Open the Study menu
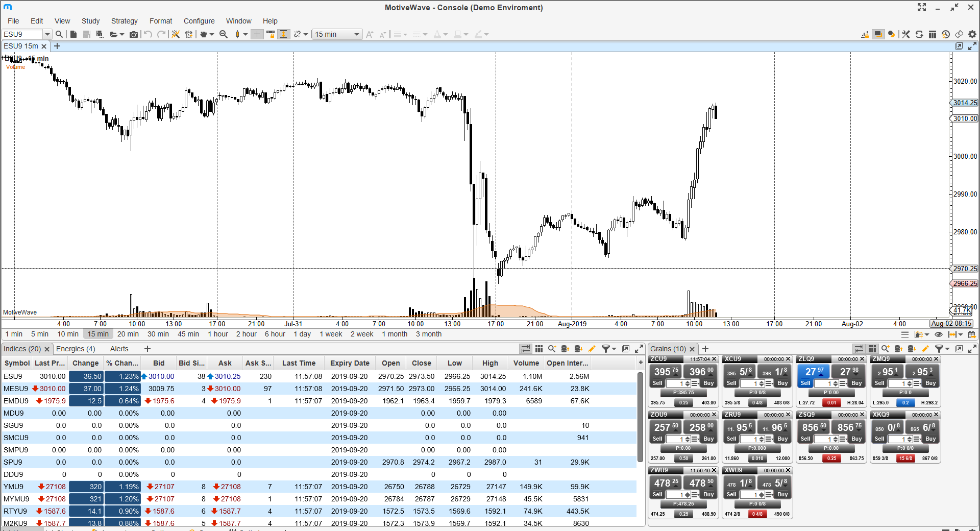980x531 pixels. 90,21
